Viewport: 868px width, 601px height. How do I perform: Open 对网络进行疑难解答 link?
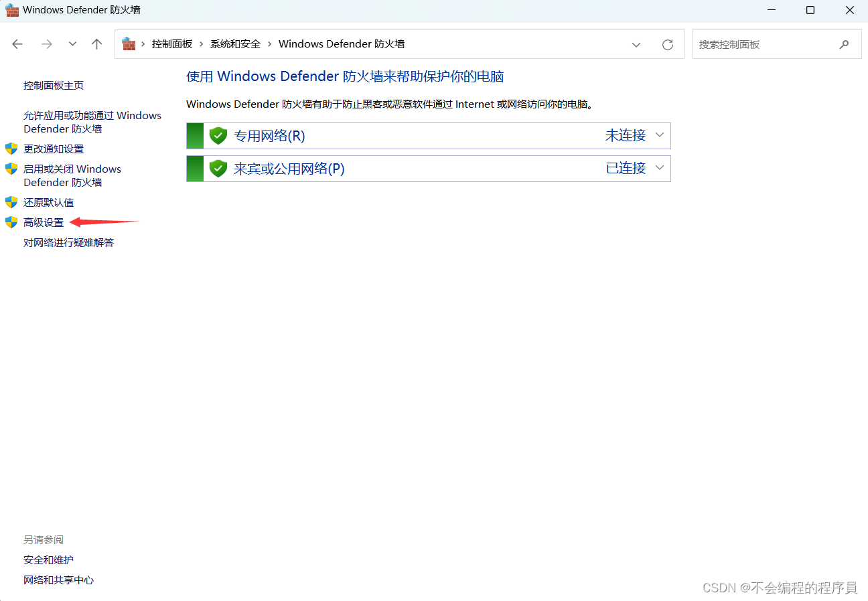[x=69, y=242]
